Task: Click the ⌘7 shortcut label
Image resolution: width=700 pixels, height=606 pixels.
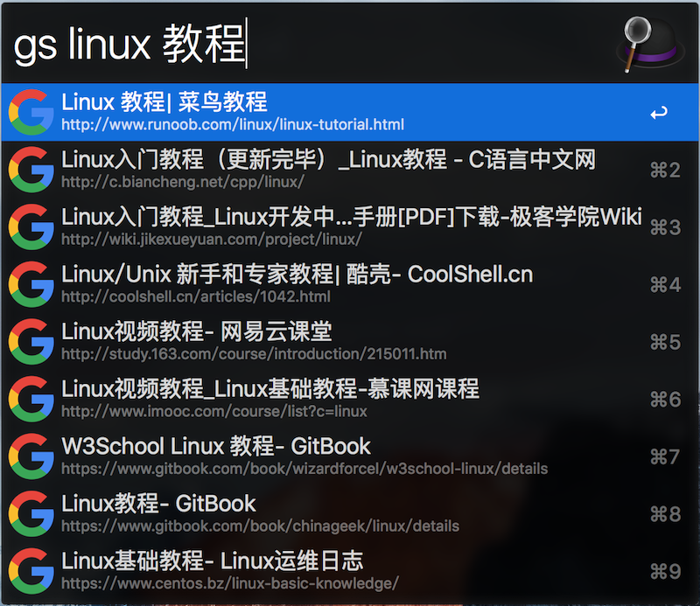Action: coord(665,456)
